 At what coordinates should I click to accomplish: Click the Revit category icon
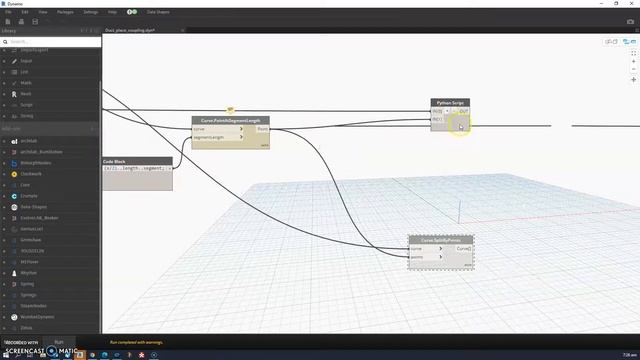click(x=14, y=94)
